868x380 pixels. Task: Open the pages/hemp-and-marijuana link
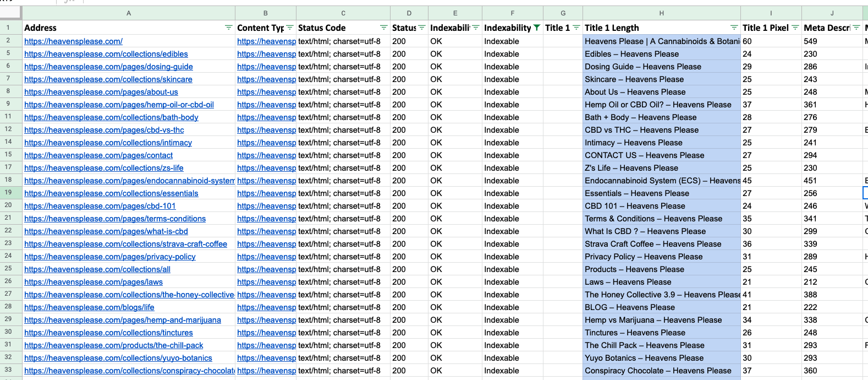pyautogui.click(x=123, y=320)
